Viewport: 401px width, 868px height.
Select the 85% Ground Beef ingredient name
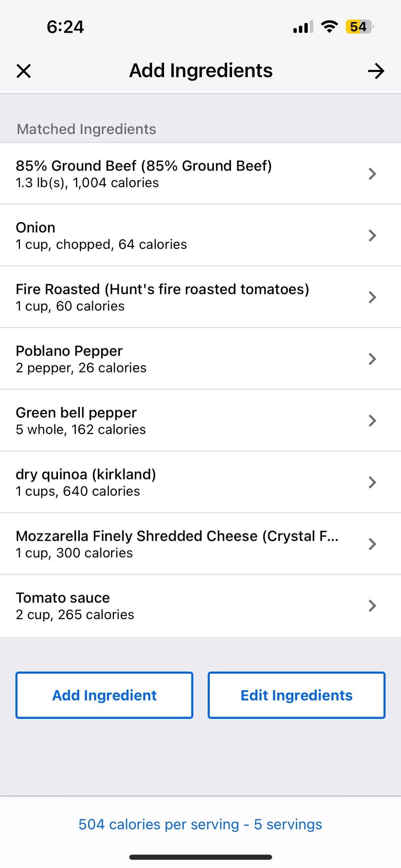click(144, 166)
